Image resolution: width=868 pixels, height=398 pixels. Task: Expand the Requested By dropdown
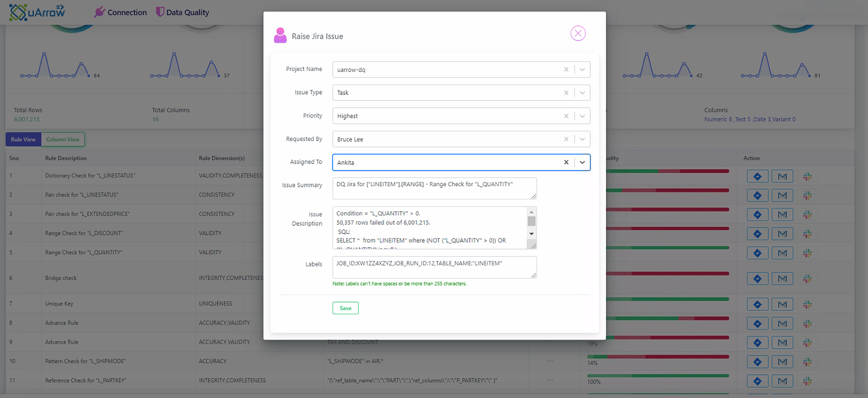582,140
